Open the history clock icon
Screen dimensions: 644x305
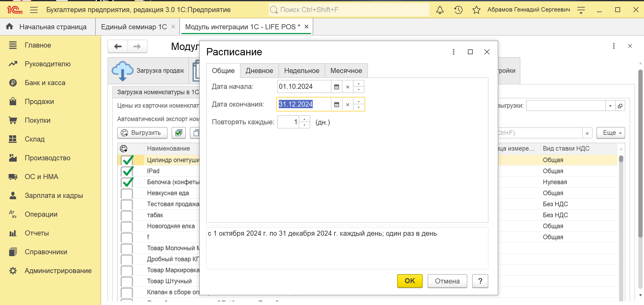click(458, 10)
